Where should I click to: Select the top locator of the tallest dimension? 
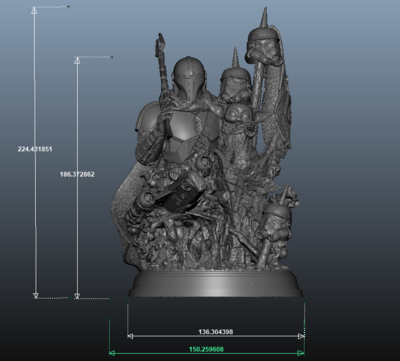pos(68,6)
